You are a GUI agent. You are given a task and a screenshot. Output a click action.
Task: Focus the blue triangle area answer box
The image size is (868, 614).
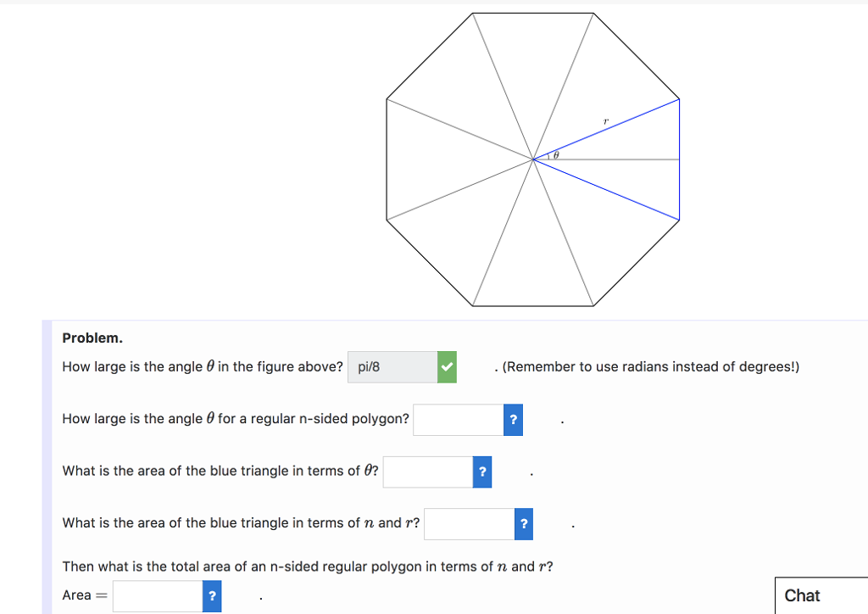click(x=427, y=472)
